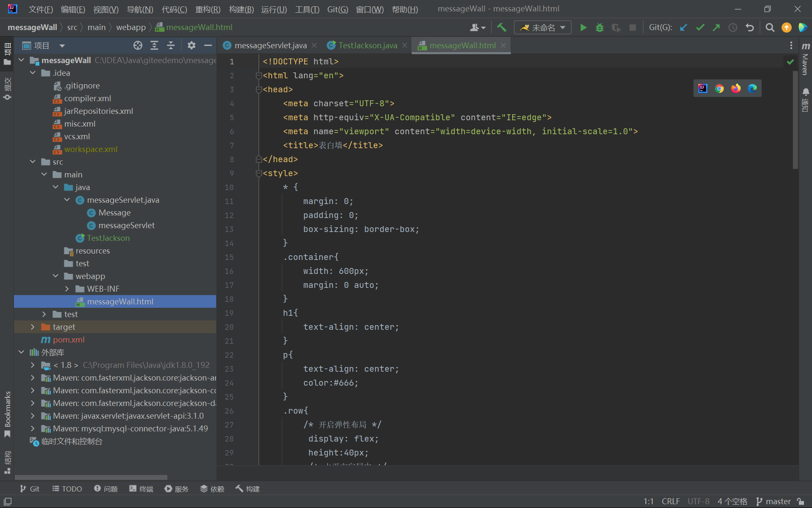Toggle the 终端 terminal tool window
812x508 pixels.
click(141, 489)
